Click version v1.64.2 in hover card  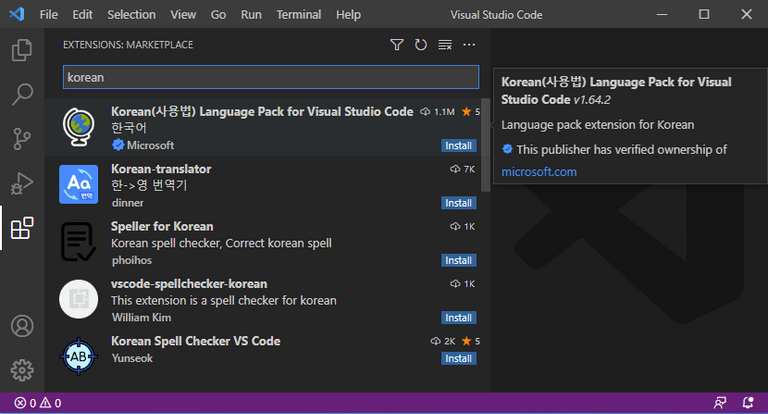[592, 100]
